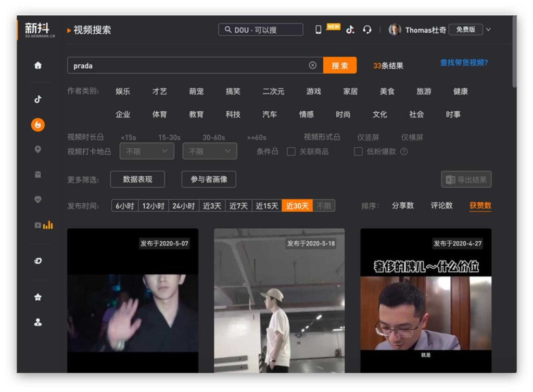
Task: Select the 不限 publish time option
Action: (x=324, y=206)
